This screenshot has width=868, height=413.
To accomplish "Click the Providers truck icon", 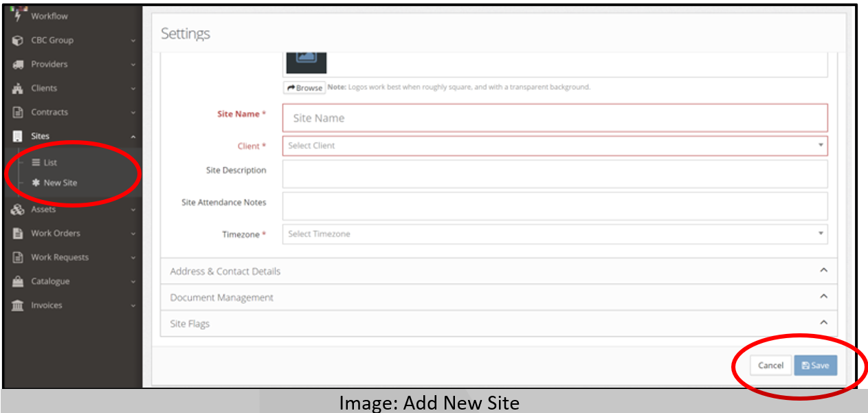I will [x=18, y=65].
